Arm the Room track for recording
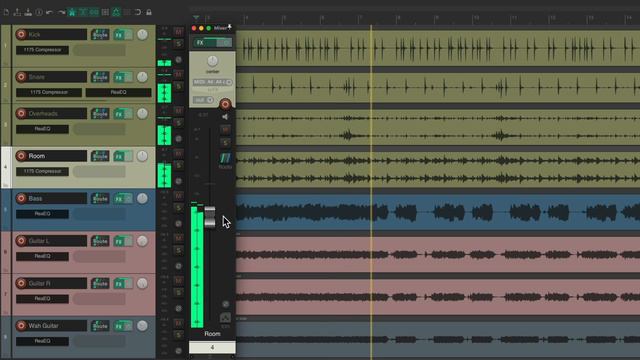The height and width of the screenshot is (360, 640). pyautogui.click(x=21, y=156)
